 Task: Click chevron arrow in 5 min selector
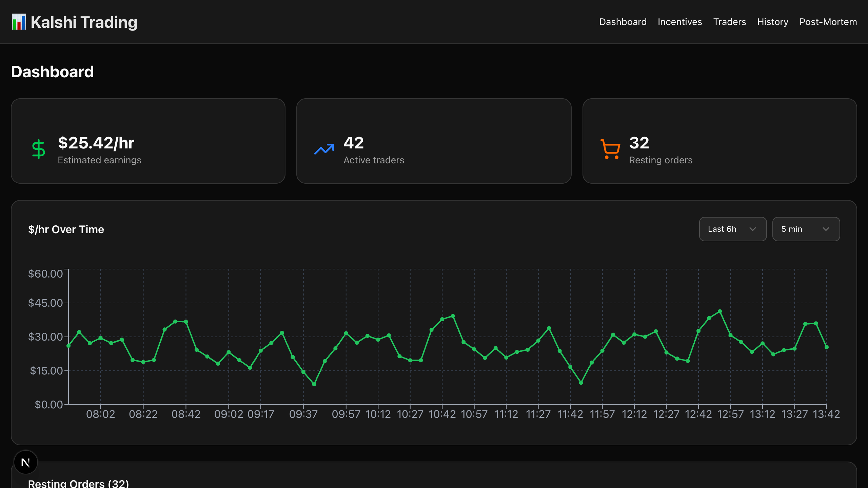(826, 229)
